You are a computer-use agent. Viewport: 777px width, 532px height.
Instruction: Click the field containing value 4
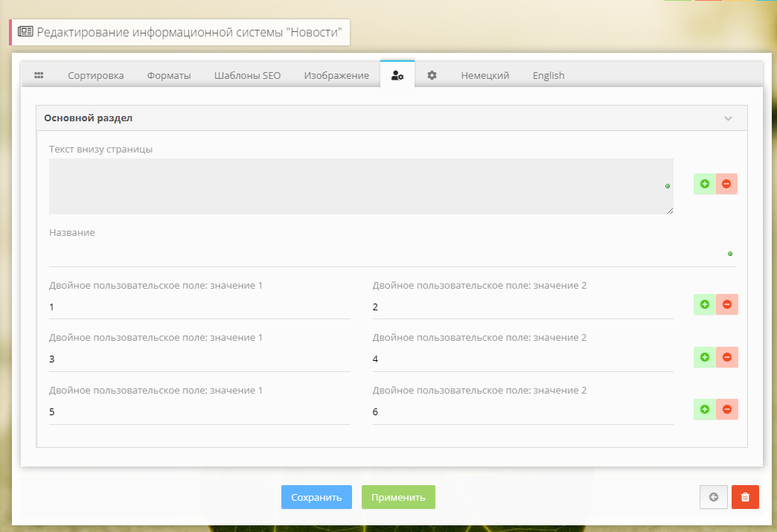(522, 359)
